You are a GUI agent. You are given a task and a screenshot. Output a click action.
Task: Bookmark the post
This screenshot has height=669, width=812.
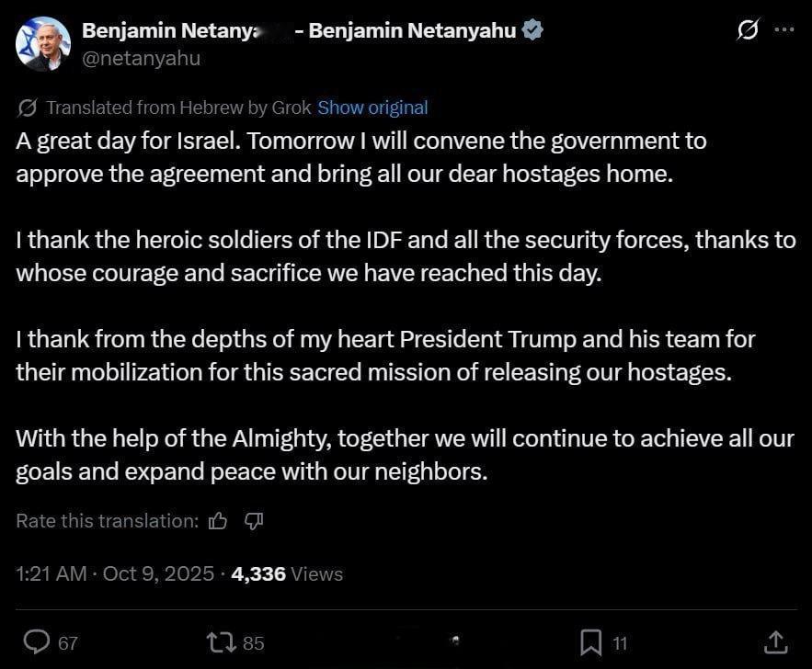pyautogui.click(x=591, y=641)
